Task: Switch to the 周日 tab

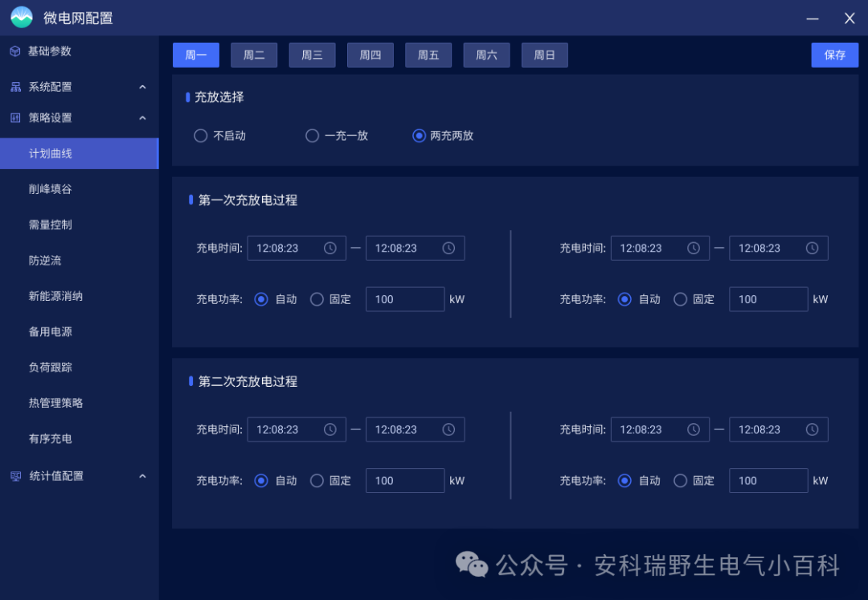Action: click(x=544, y=55)
